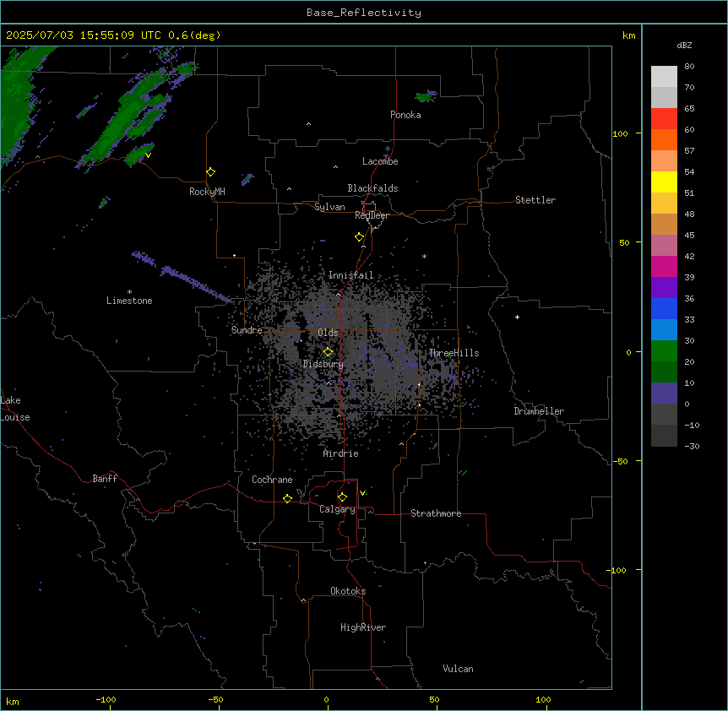Click the HighRiver label
Screen dimensions: 728x711
pyautogui.click(x=363, y=627)
